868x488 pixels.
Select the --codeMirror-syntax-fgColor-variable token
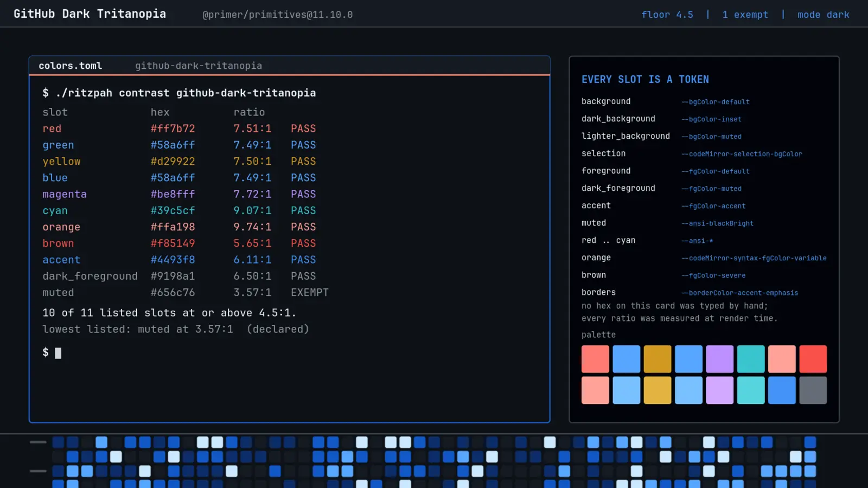[754, 258]
